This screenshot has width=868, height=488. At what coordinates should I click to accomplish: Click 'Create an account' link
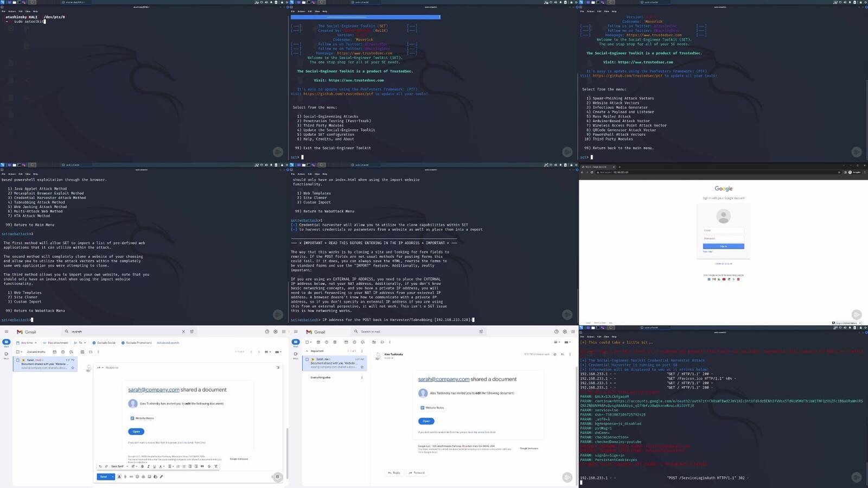(723, 263)
